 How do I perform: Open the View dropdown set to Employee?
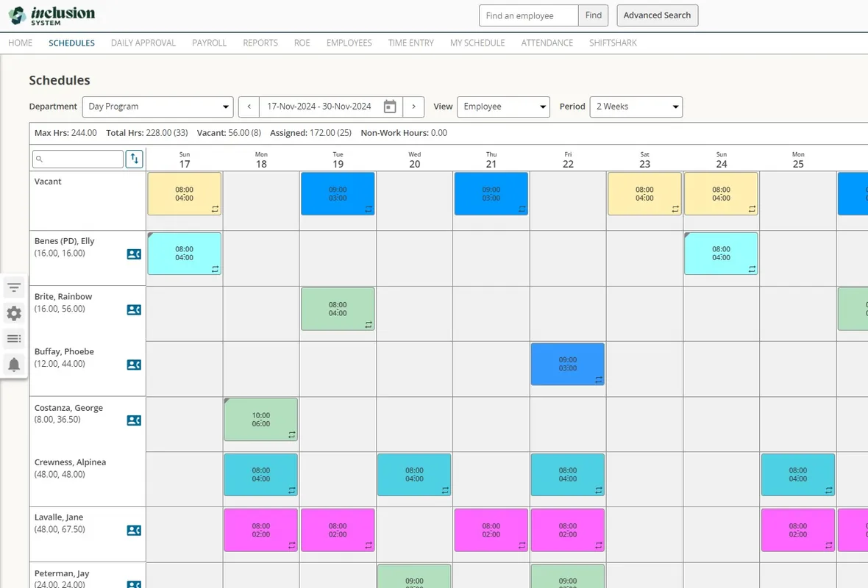pyautogui.click(x=503, y=107)
